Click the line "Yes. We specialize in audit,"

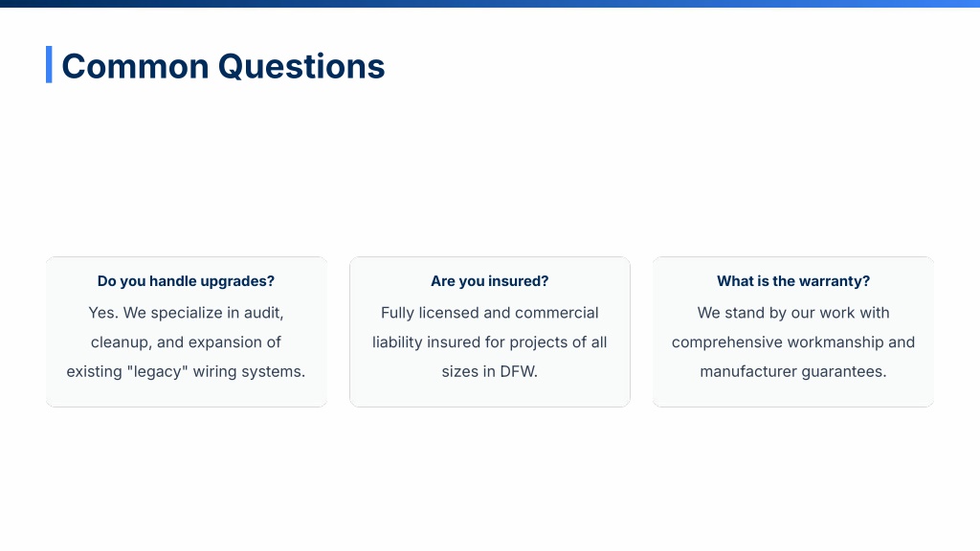(186, 313)
